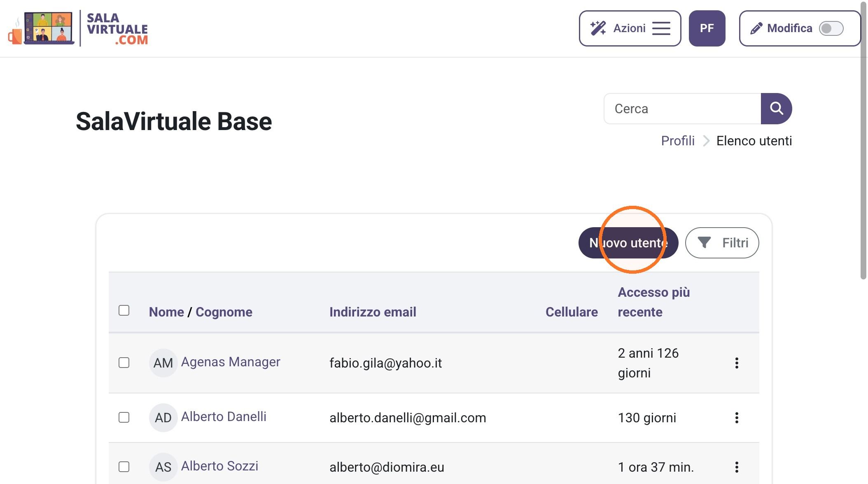This screenshot has height=484, width=868.
Task: Select the Alberto Danelli row checkbox
Action: 124,417
